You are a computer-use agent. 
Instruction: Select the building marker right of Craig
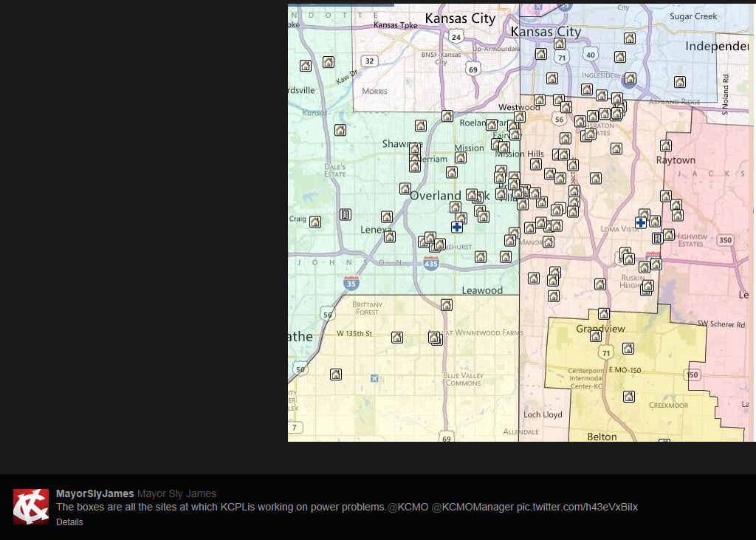345,214
